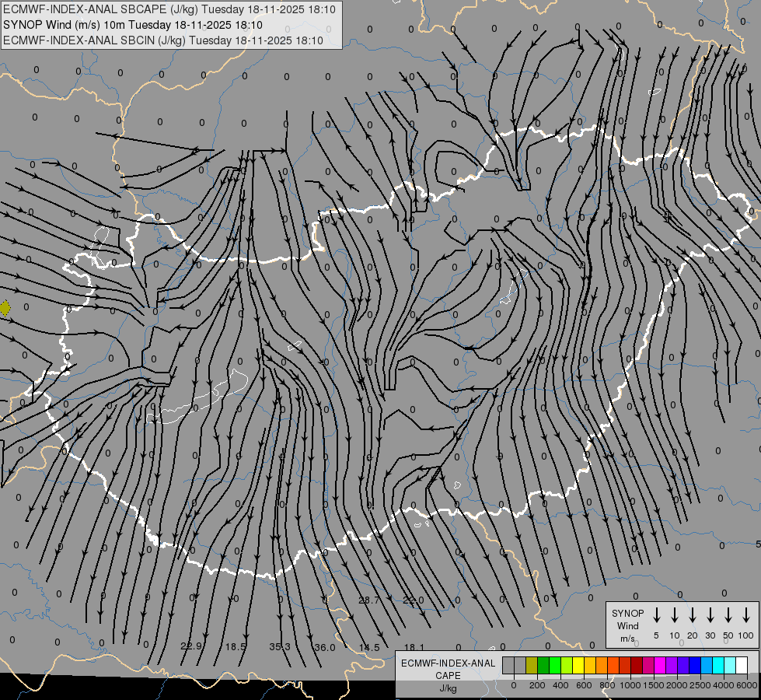Pick the bright green CAPE swatch
This screenshot has height=700, width=761.
coord(555,666)
